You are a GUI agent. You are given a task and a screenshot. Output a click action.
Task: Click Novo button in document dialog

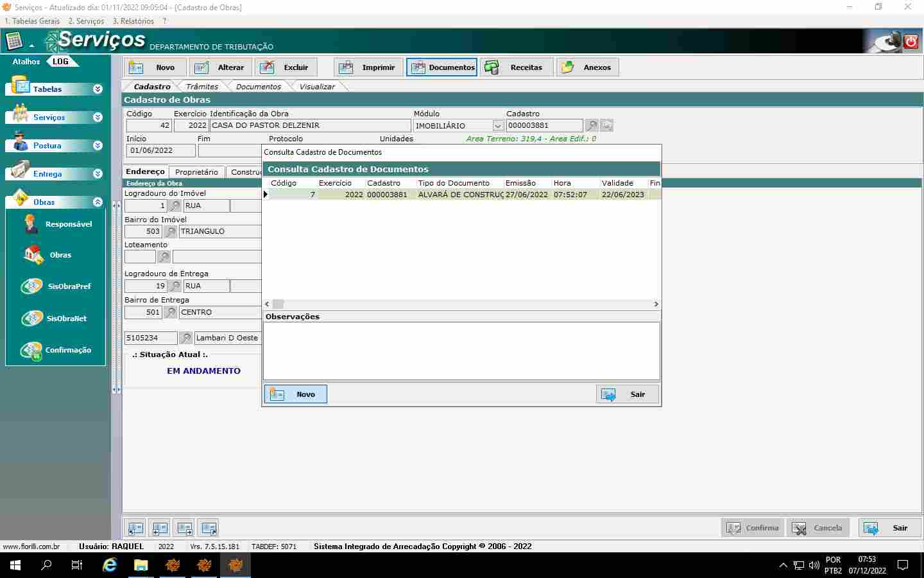(x=295, y=394)
